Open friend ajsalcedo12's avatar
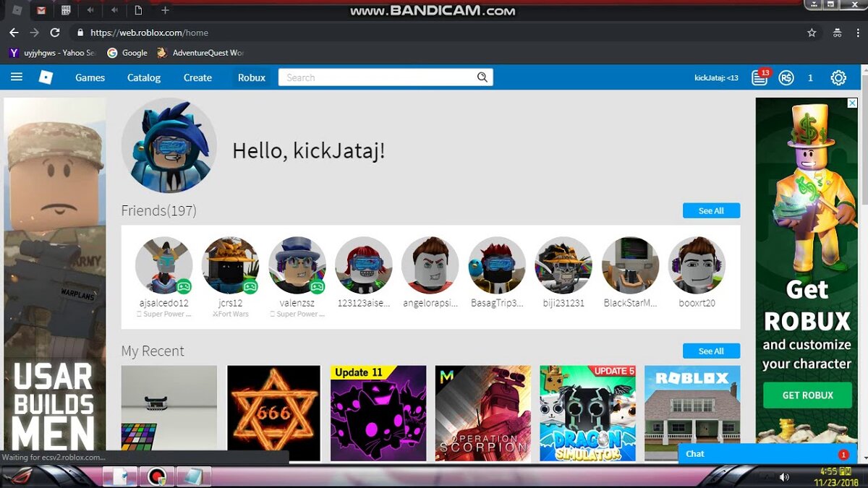Image resolution: width=868 pixels, height=488 pixels. click(x=164, y=265)
